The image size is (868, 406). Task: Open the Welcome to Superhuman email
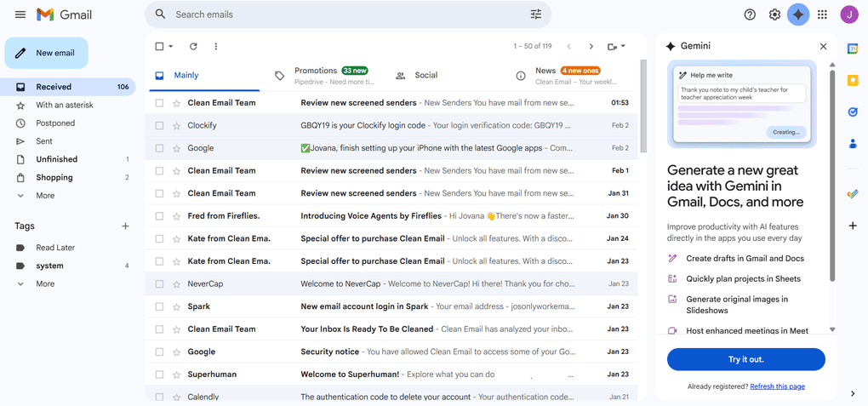point(391,375)
